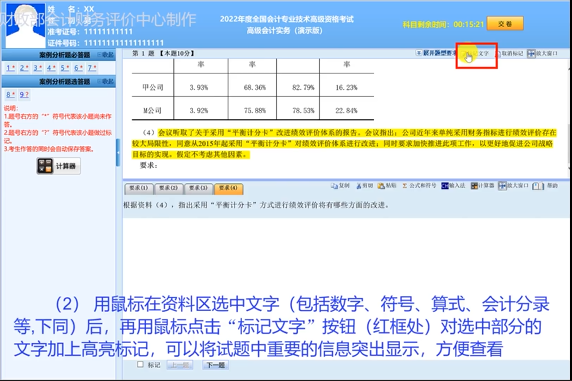572x381 pixels.
Task: Click the 粘贴 paste icon in answer toolbar
Action: tap(387, 186)
